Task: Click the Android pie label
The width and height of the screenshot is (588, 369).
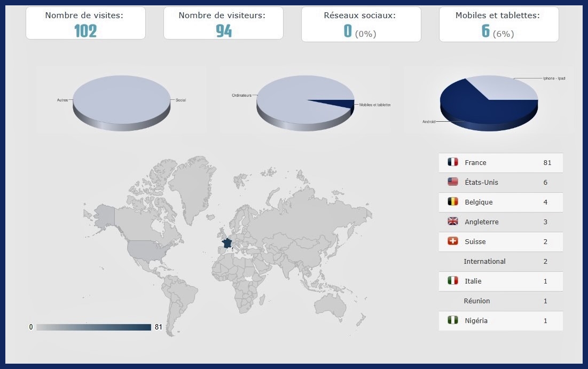Action: tap(429, 122)
